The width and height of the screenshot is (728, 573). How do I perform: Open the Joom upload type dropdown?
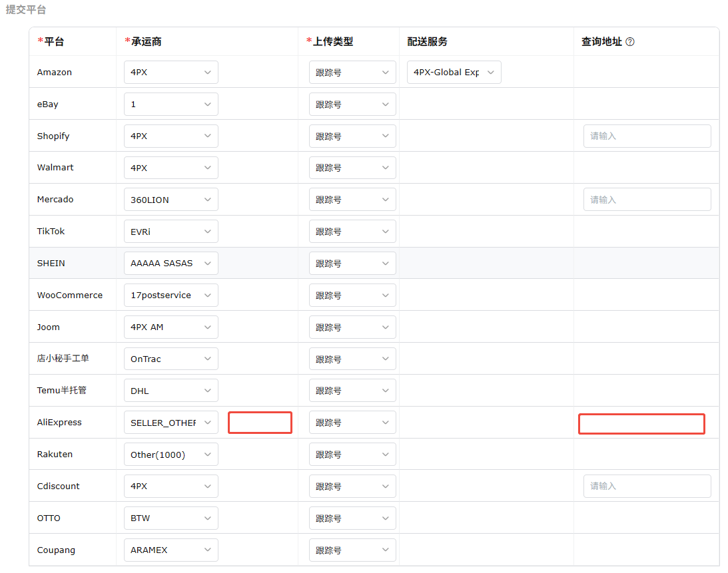pyautogui.click(x=352, y=327)
